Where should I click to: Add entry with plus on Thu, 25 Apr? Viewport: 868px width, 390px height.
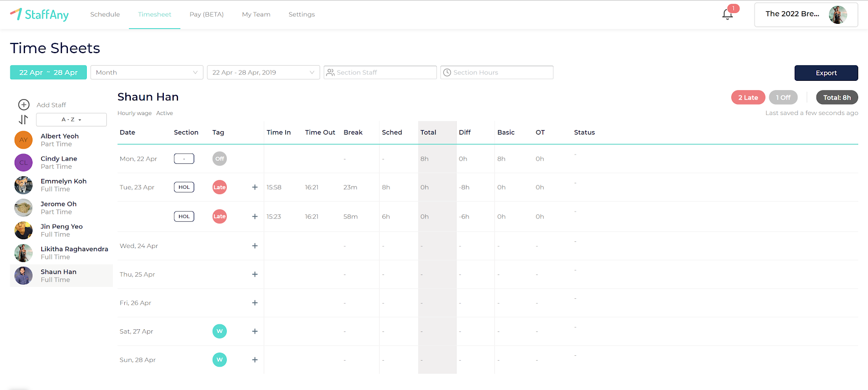(255, 274)
